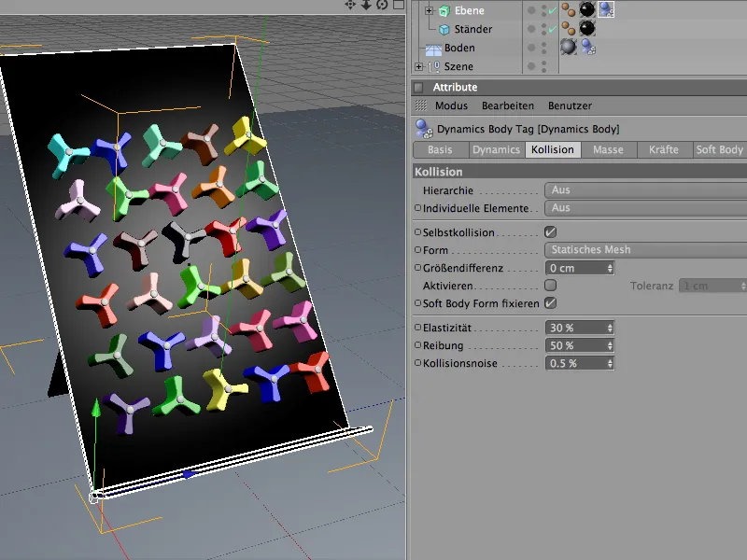
Task: Select the black material tag on Ständer
Action: 587,29
